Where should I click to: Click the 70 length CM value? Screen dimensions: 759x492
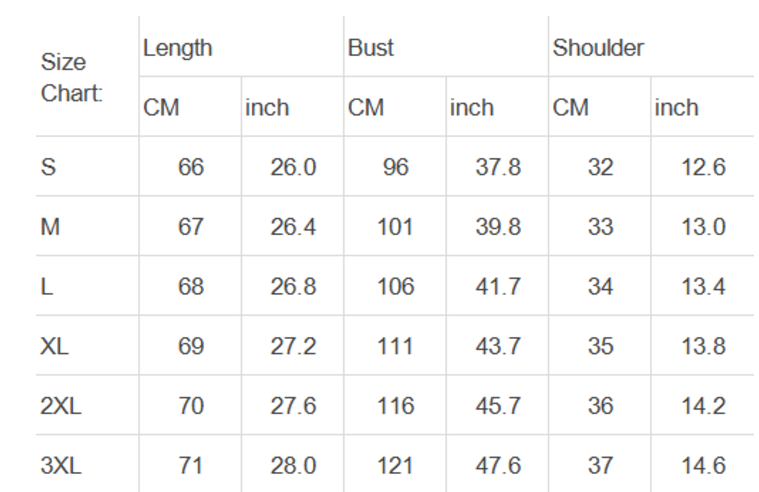tap(191, 406)
